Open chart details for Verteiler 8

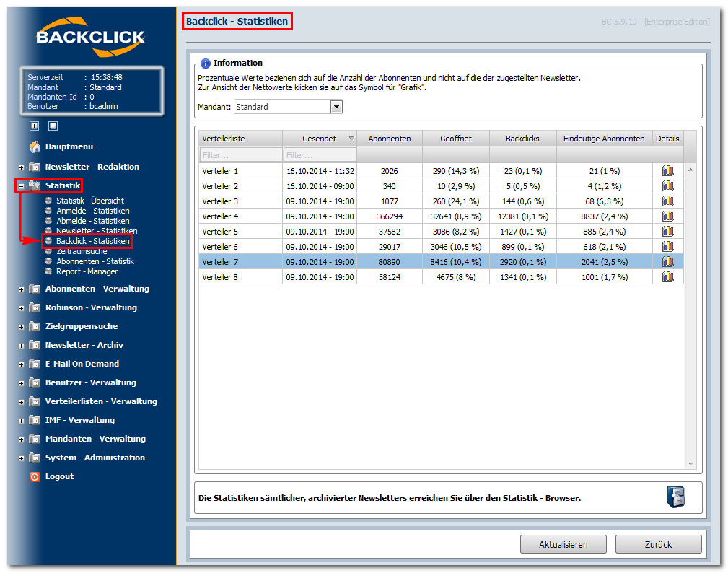point(667,277)
